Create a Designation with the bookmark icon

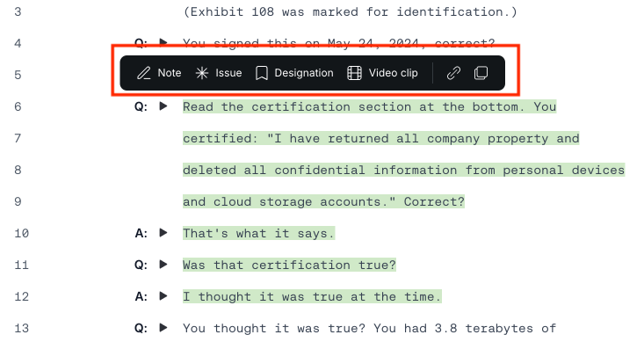[294, 73]
